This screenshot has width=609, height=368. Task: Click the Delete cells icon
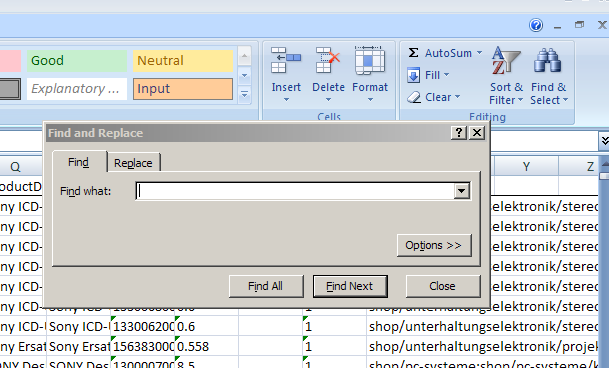pos(328,60)
